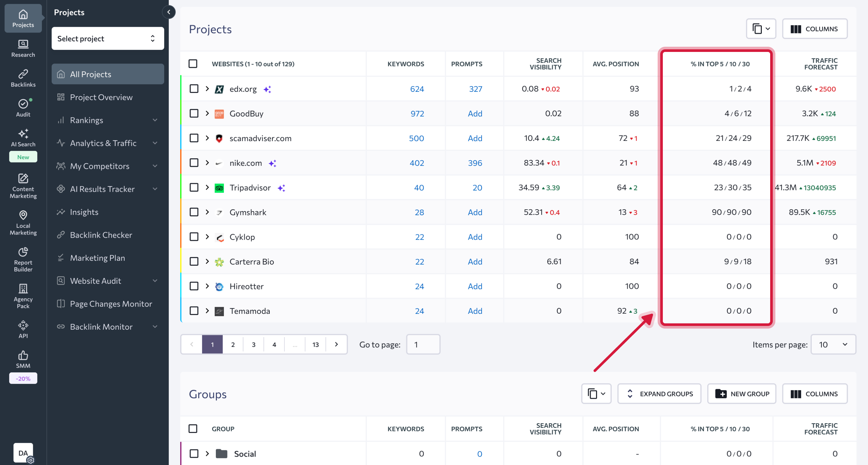Check the Gymshark row checkbox
This screenshot has width=868, height=465.
pos(194,212)
